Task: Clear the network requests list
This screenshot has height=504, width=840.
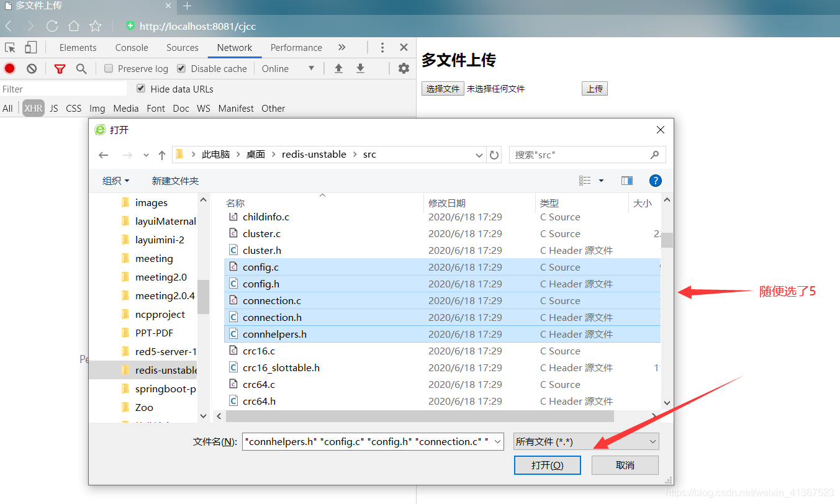Action: [31, 68]
